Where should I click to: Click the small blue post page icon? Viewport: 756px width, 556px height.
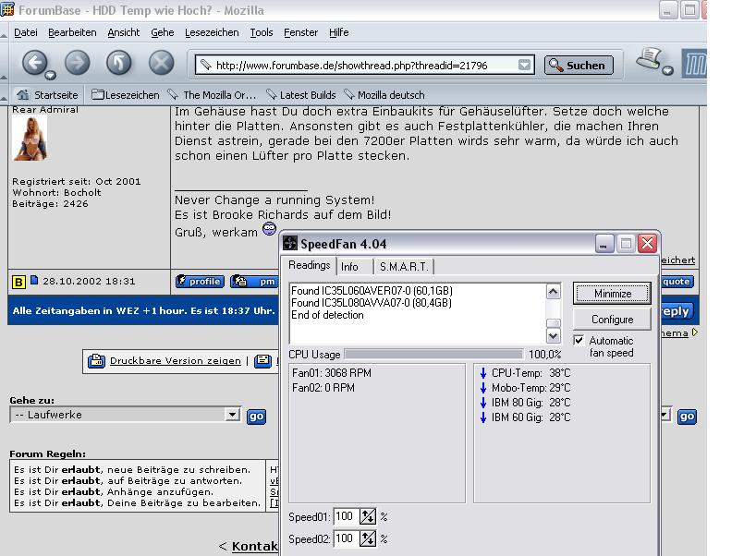[34, 280]
